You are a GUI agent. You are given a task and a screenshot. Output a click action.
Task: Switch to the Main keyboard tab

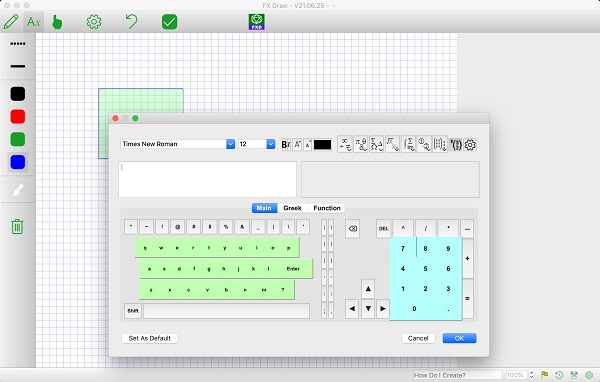point(264,208)
